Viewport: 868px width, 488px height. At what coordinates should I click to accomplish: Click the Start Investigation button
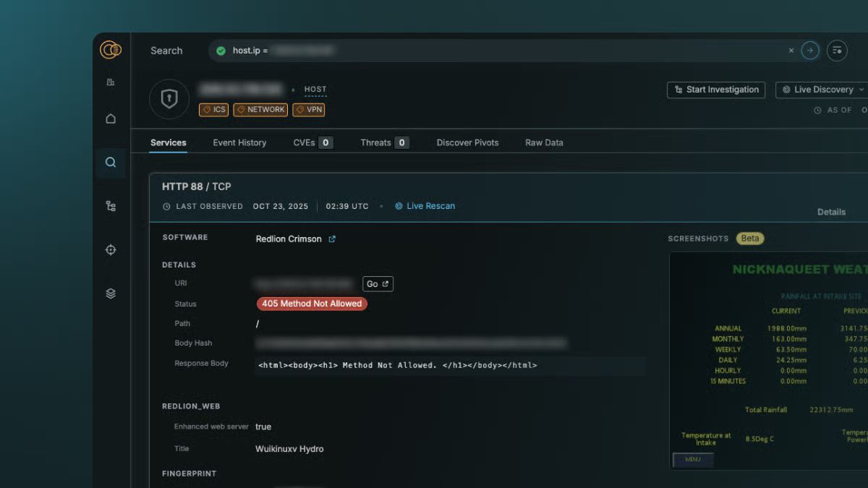pos(715,90)
